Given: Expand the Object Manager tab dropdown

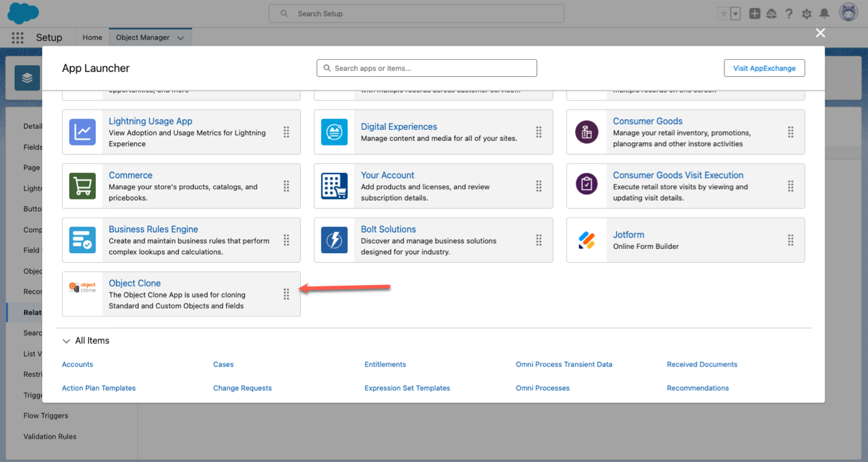Looking at the screenshot, I should point(180,38).
